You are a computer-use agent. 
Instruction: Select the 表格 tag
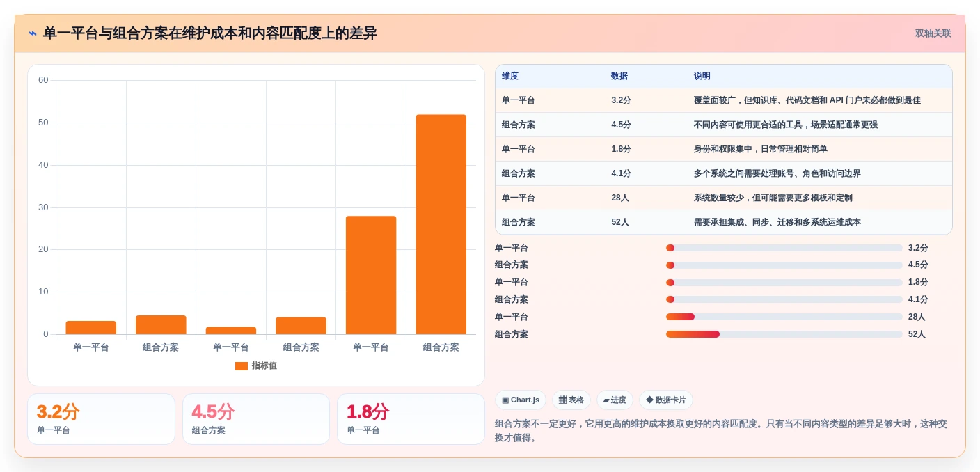click(x=571, y=400)
